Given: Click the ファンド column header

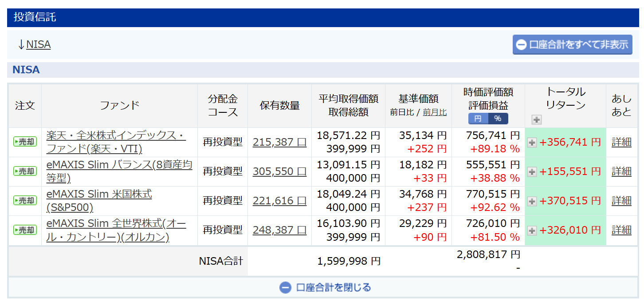Looking at the screenshot, I should [x=119, y=106].
